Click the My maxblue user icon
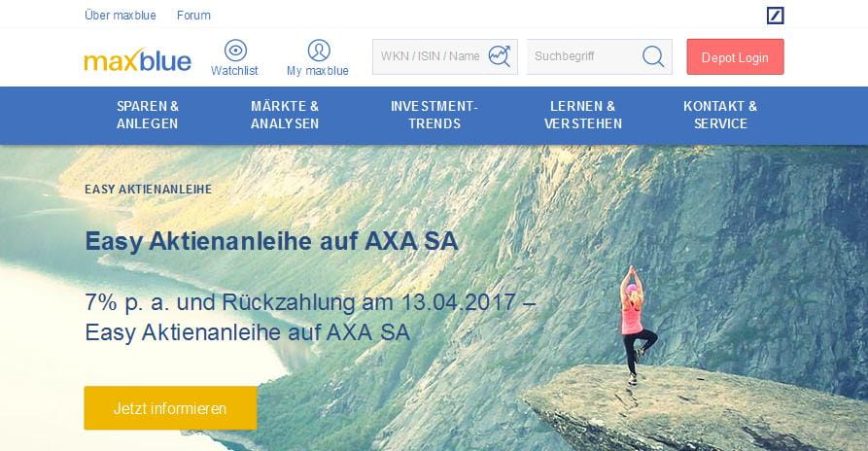The height and width of the screenshot is (451, 868). (319, 51)
